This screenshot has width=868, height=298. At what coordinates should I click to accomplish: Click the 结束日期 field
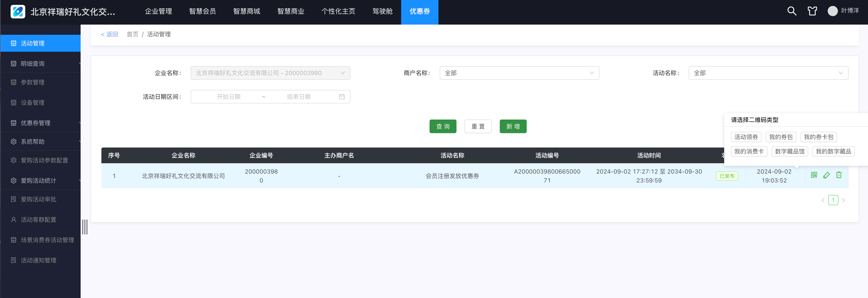298,97
